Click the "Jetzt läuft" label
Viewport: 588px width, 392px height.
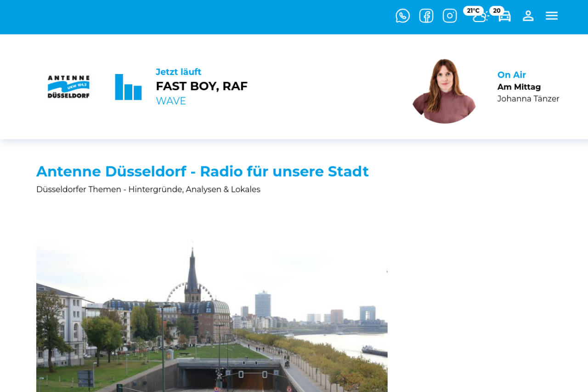(178, 72)
